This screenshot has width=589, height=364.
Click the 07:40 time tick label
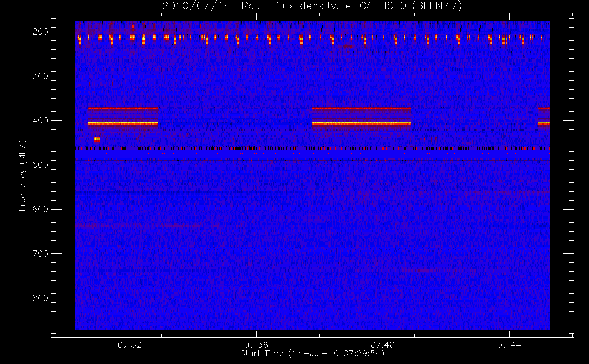click(383, 345)
